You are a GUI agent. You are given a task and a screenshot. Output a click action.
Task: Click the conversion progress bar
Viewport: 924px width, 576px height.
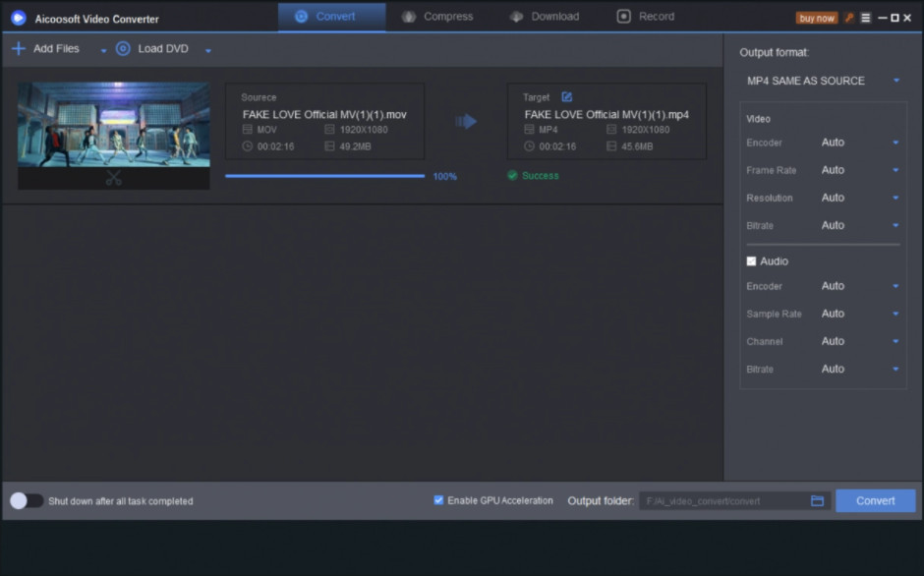coord(324,176)
